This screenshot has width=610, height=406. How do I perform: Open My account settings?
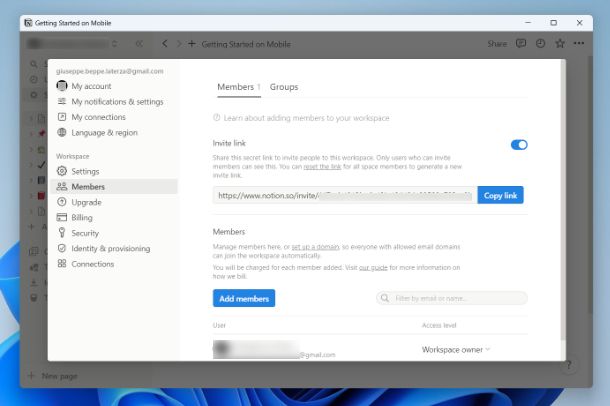(91, 86)
